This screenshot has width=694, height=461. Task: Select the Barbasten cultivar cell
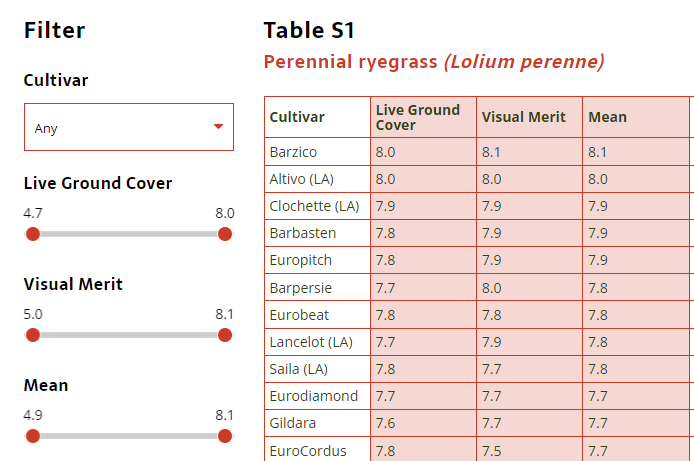317,233
